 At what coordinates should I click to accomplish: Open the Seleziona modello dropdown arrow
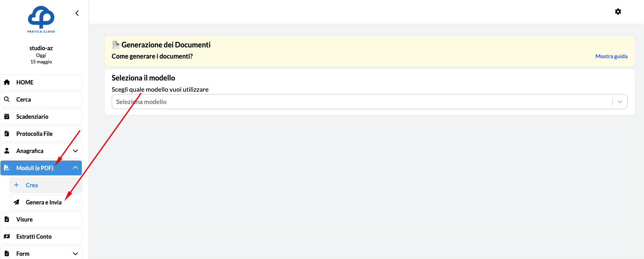click(x=620, y=102)
